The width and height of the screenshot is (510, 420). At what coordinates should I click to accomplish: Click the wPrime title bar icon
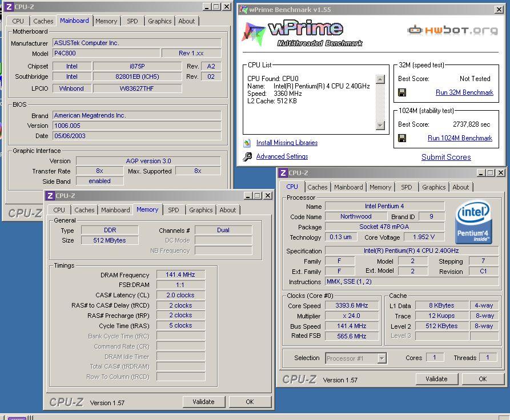(243, 10)
